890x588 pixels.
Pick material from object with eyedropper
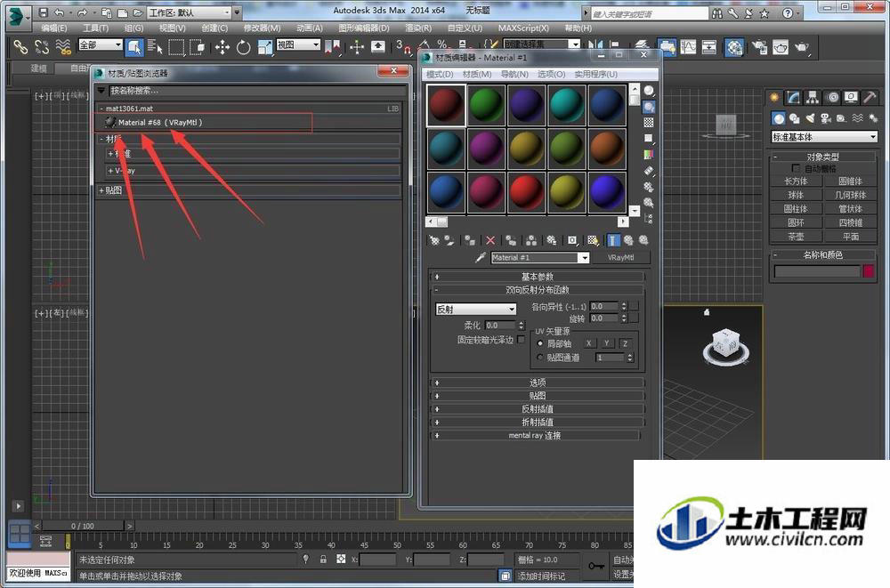tap(481, 258)
